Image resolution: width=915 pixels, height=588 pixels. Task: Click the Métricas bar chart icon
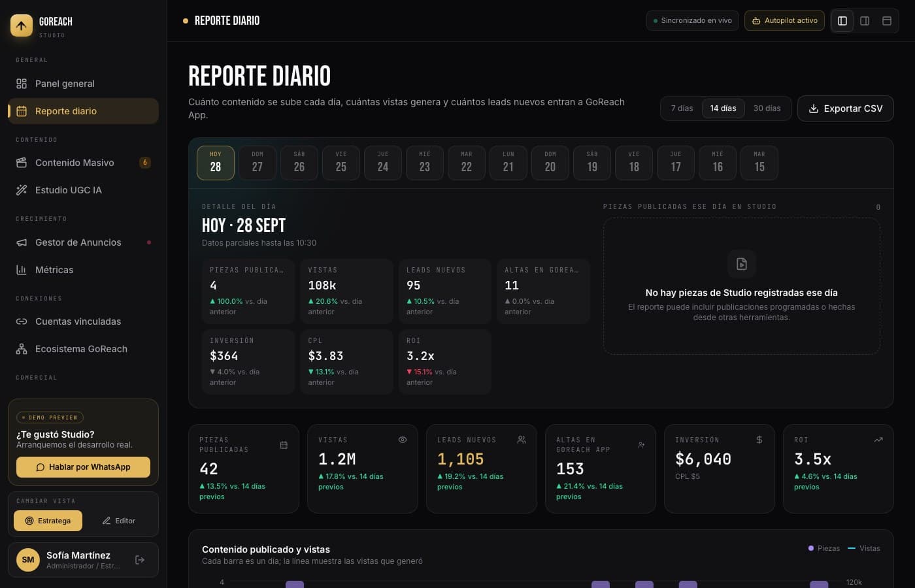22,270
